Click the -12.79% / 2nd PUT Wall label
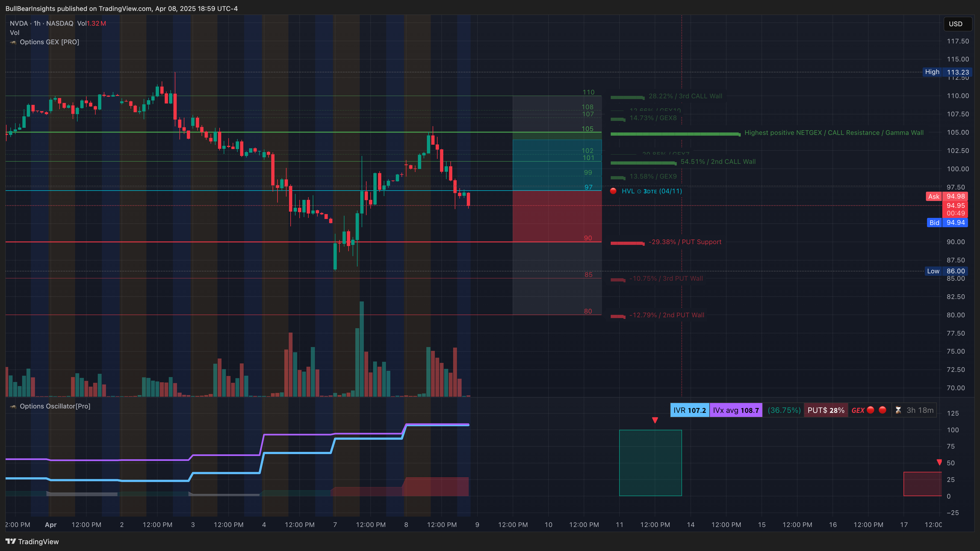 (666, 315)
